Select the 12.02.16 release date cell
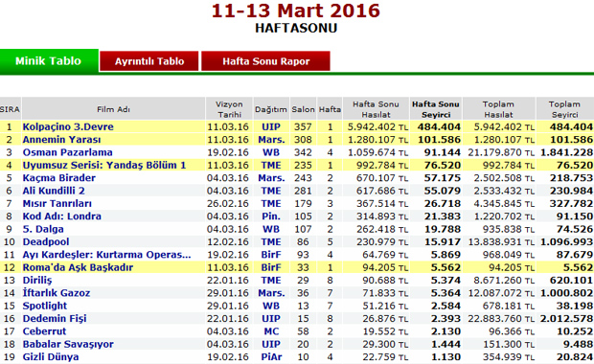 coord(228,242)
